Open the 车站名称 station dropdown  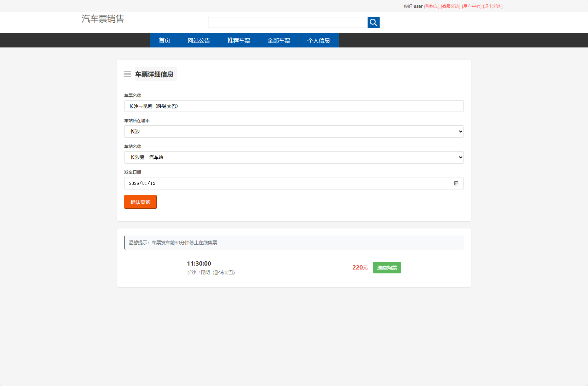tap(293, 157)
